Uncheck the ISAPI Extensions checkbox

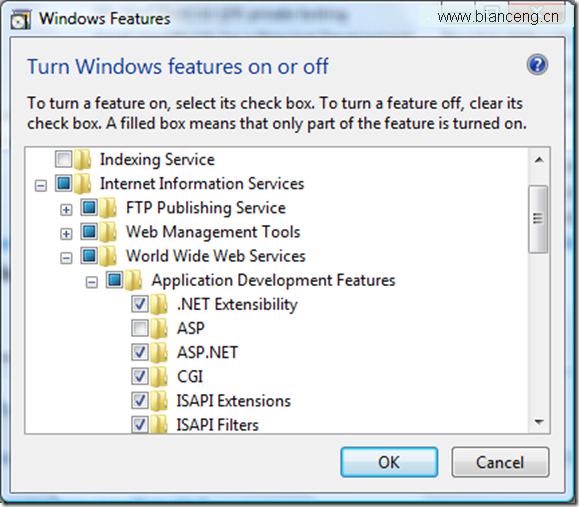pyautogui.click(x=140, y=401)
